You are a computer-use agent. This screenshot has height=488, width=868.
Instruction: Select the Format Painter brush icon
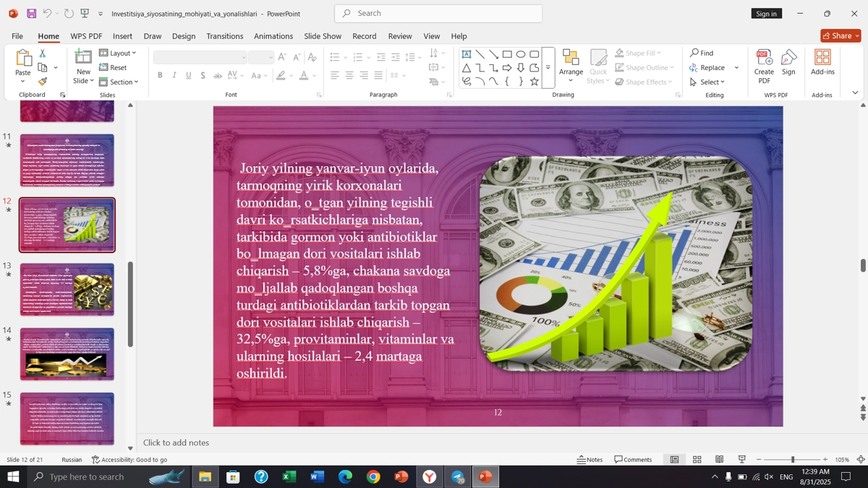click(43, 82)
